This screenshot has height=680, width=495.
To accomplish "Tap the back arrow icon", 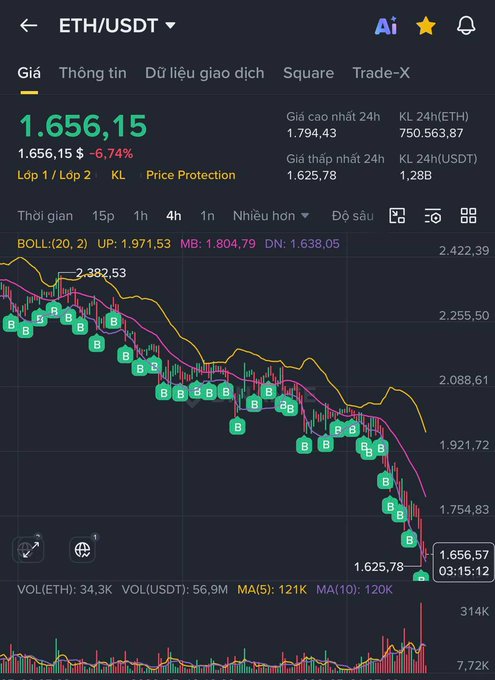I will click(x=29, y=26).
